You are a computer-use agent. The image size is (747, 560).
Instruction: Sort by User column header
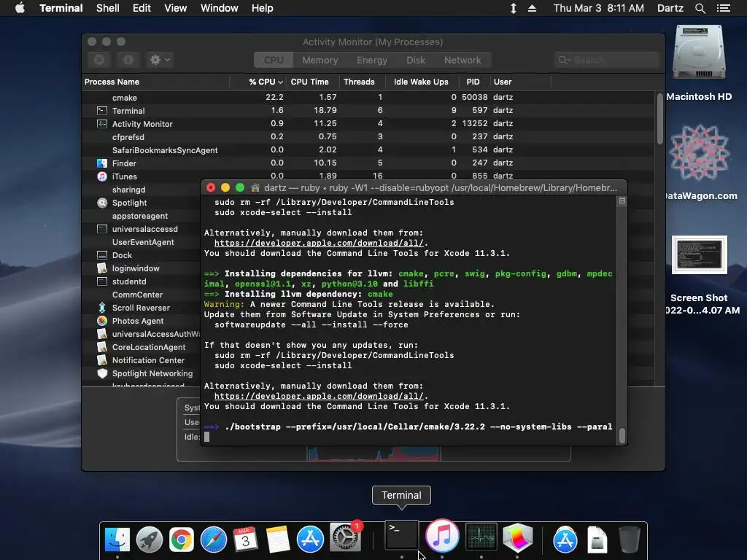pyautogui.click(x=519, y=82)
